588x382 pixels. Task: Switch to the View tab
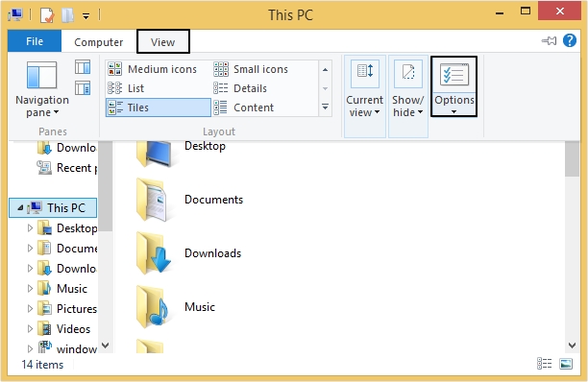[x=163, y=42]
